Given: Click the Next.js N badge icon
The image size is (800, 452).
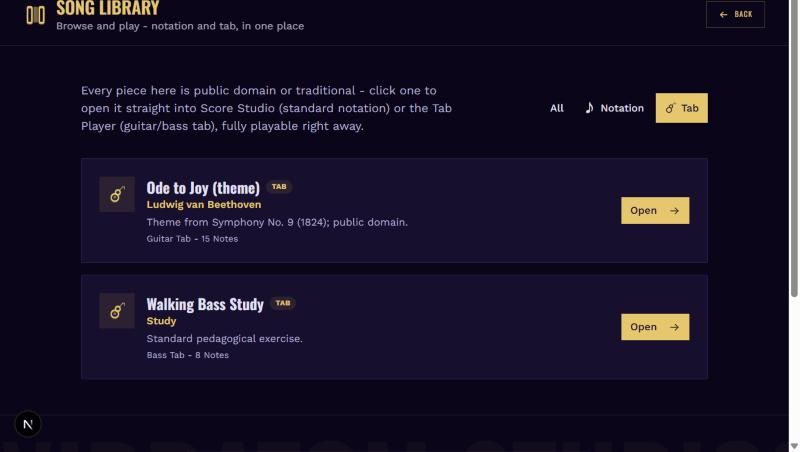Looking at the screenshot, I should tap(28, 424).
